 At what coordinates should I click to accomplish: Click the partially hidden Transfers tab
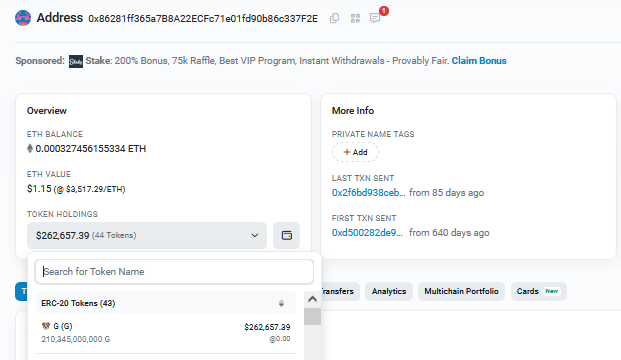click(340, 291)
